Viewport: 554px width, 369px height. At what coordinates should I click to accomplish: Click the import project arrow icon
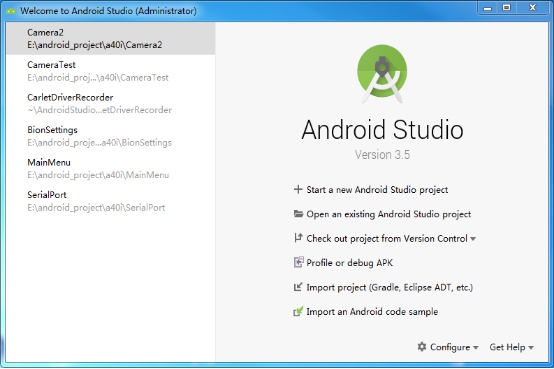tap(298, 287)
